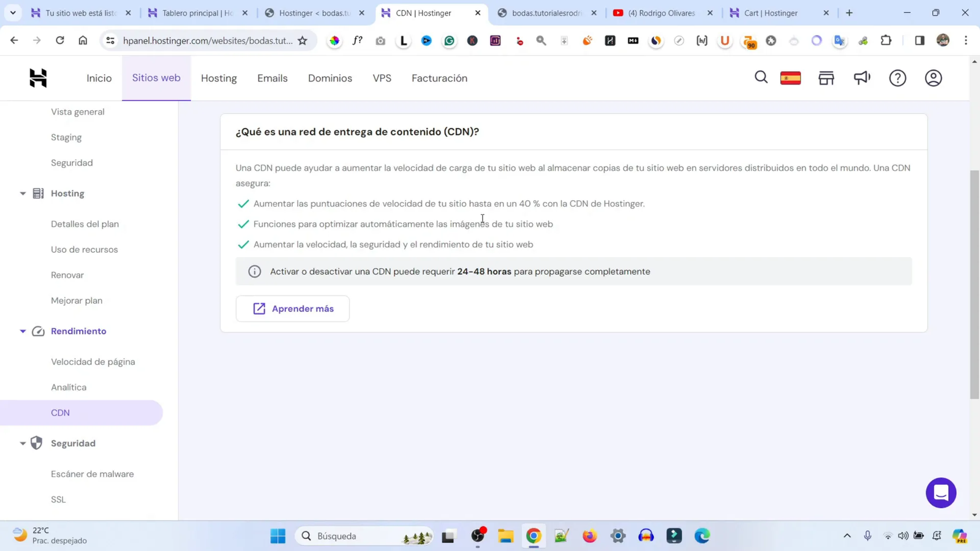Show hidden system tray icons

pyautogui.click(x=847, y=536)
